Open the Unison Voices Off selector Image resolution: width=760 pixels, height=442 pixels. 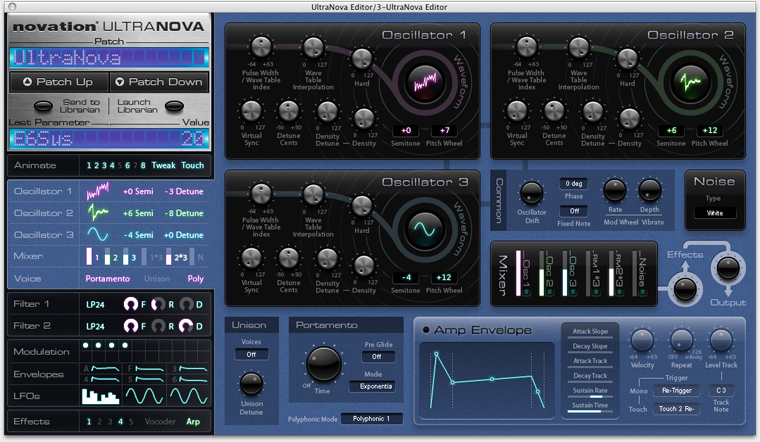251,354
